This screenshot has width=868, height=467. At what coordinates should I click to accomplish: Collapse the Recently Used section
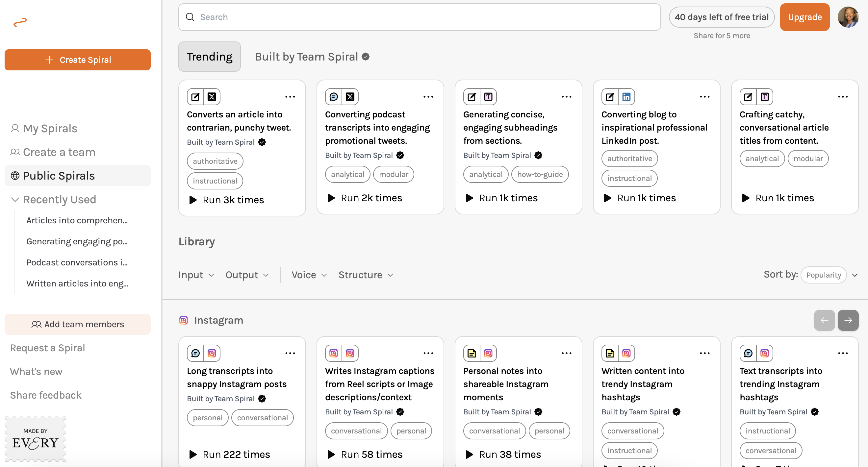15,200
